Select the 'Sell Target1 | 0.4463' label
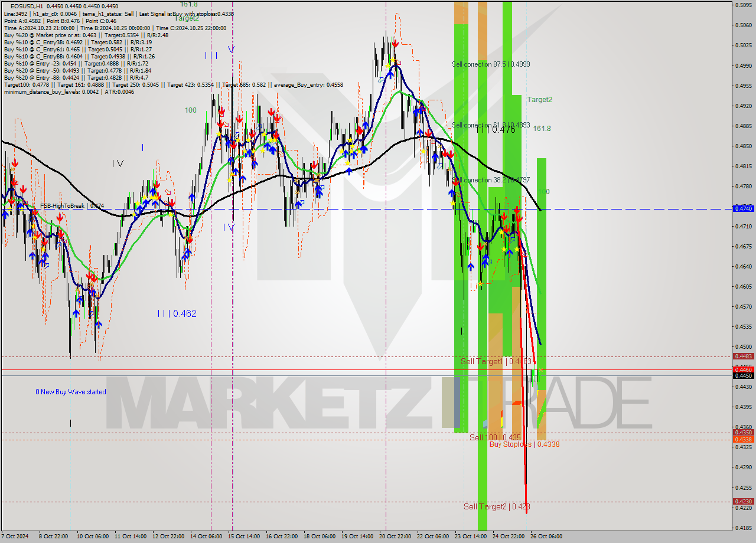 click(497, 361)
